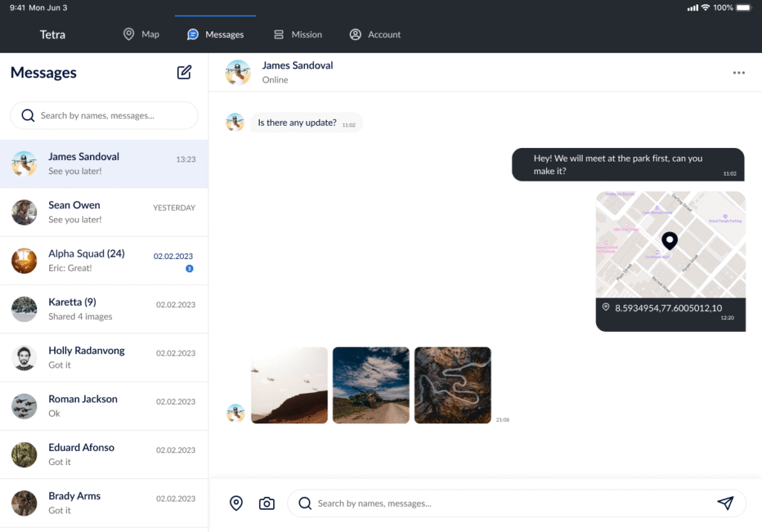Switch to the Map tab
The height and width of the screenshot is (532, 762).
tap(141, 34)
